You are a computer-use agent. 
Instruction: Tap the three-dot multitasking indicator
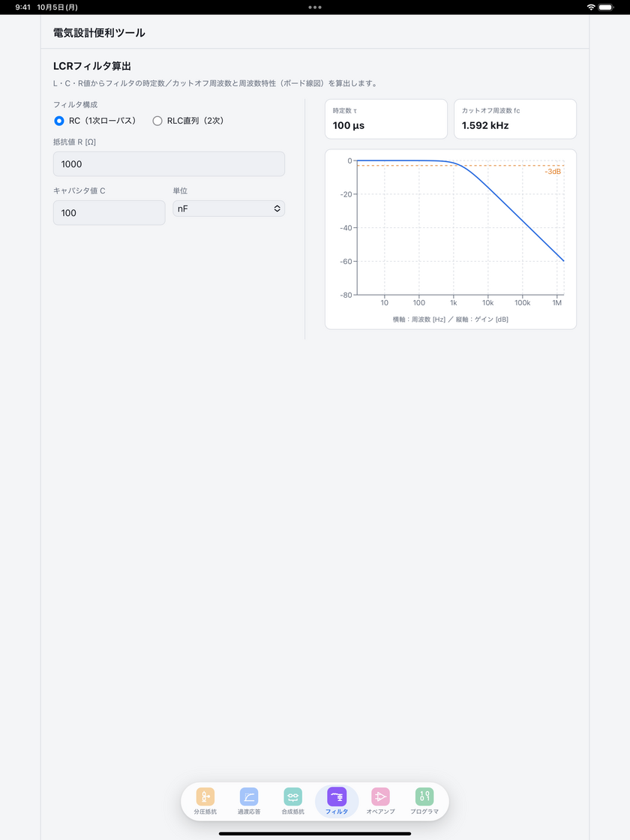tap(315, 7)
